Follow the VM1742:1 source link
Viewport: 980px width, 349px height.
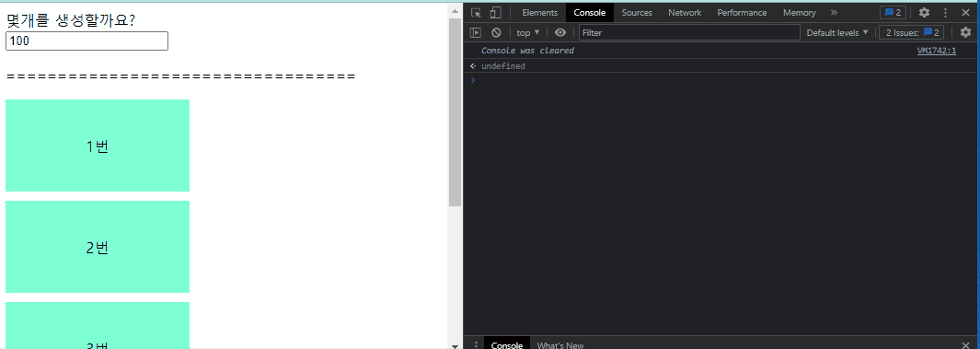pyautogui.click(x=936, y=51)
